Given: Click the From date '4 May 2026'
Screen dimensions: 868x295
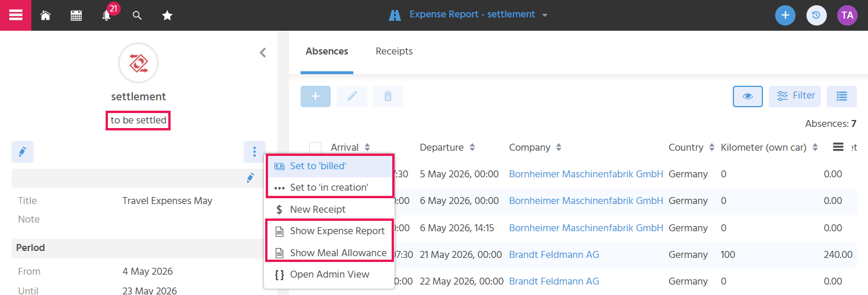Looking at the screenshot, I should pos(147,271).
